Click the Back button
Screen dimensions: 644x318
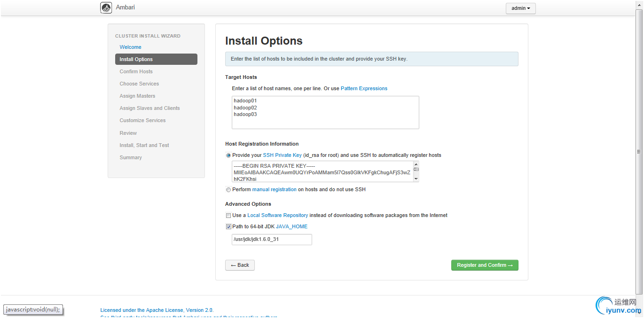(240, 265)
